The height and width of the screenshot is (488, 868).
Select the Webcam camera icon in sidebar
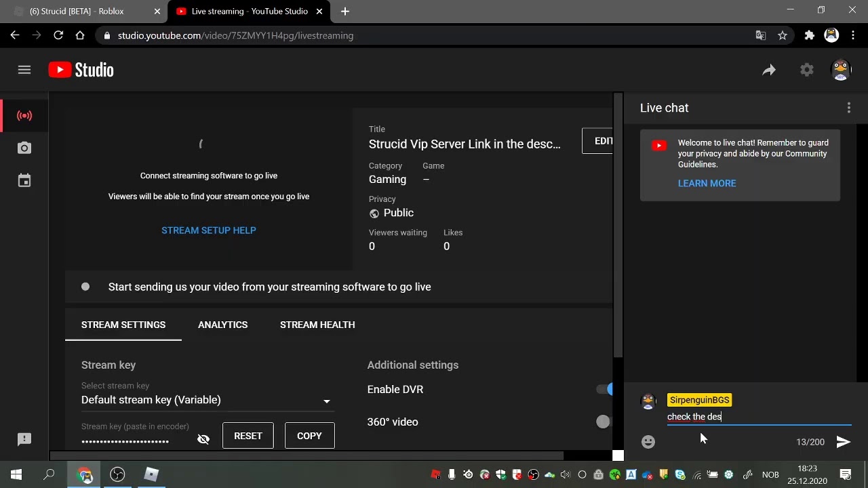click(24, 148)
